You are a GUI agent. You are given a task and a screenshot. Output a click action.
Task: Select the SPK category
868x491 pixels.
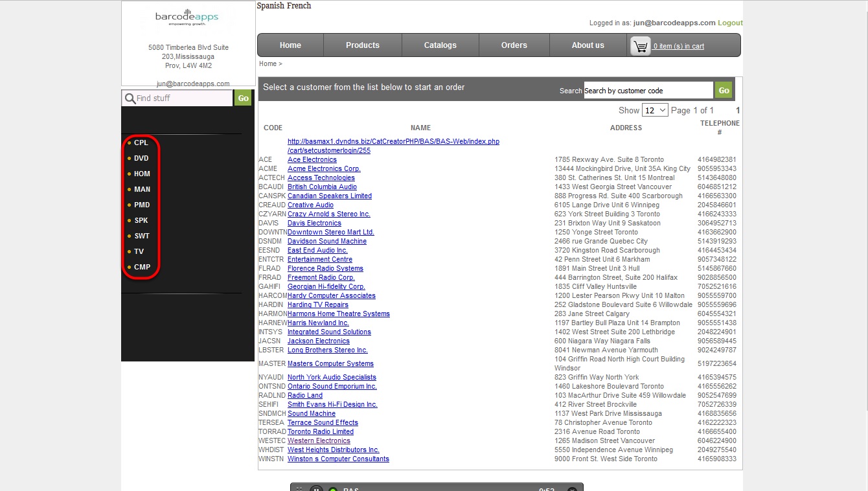(x=141, y=220)
